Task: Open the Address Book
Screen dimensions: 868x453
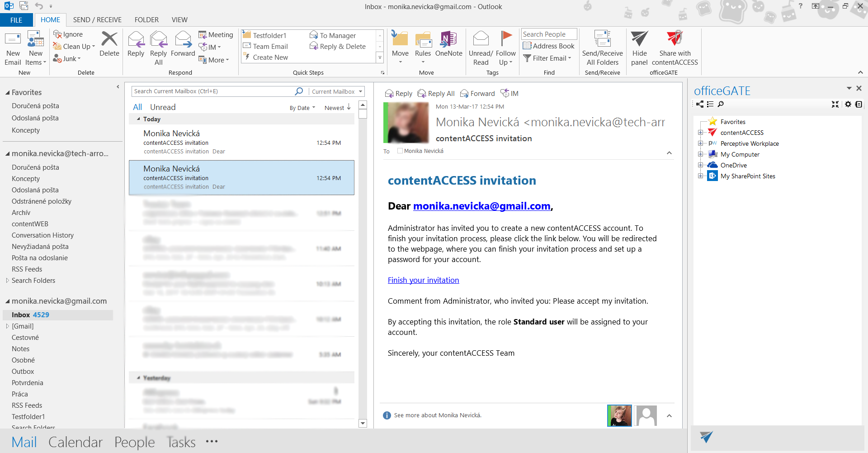Action: pyautogui.click(x=548, y=46)
